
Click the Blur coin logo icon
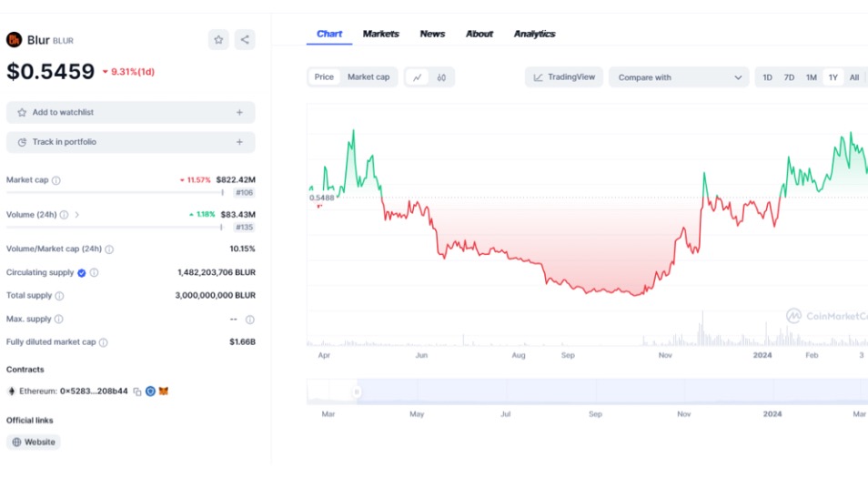14,40
